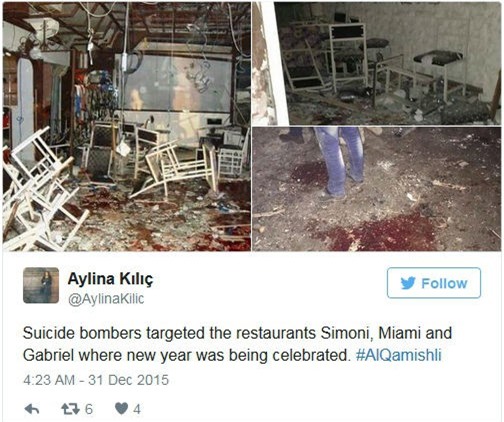The height and width of the screenshot is (422, 504).
Task: Open the top-right photo of damaged room
Action: click(377, 64)
